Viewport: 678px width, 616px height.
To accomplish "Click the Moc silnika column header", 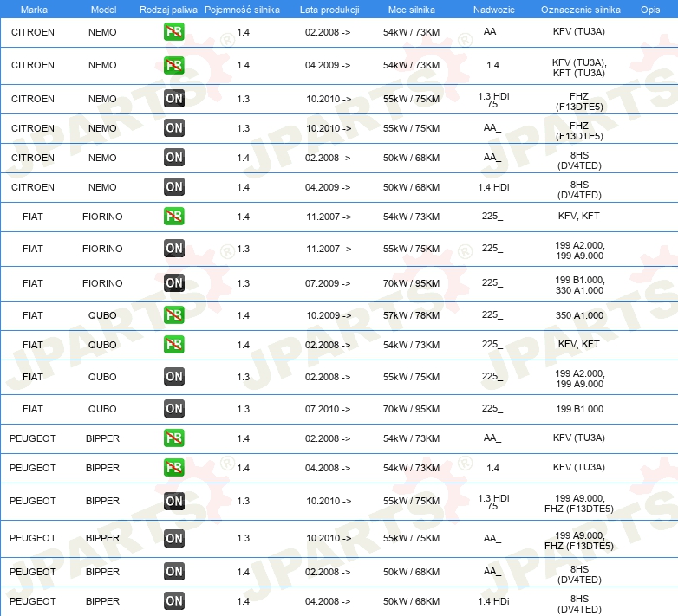I will click(411, 10).
